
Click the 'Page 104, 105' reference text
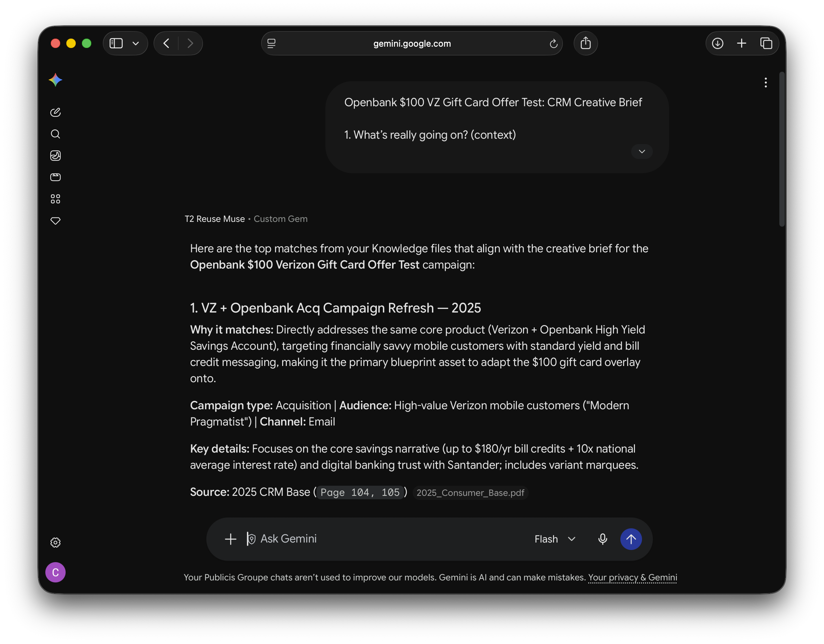(360, 492)
